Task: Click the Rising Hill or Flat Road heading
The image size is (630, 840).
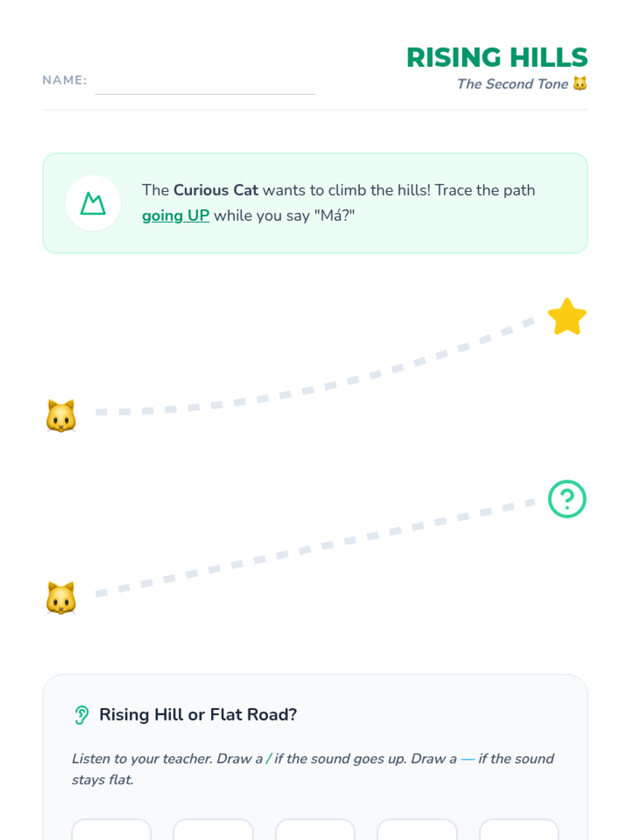Action: point(198,715)
